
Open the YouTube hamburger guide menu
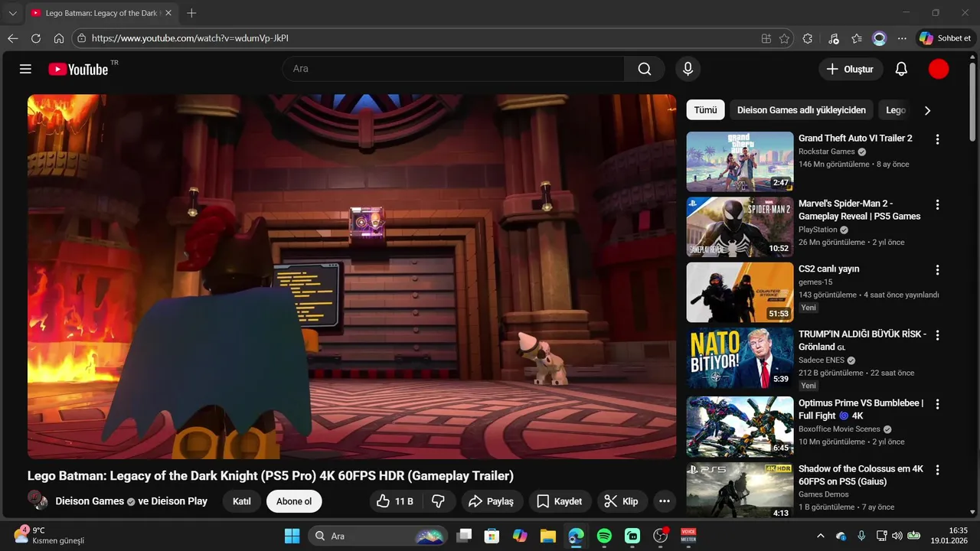pos(25,69)
